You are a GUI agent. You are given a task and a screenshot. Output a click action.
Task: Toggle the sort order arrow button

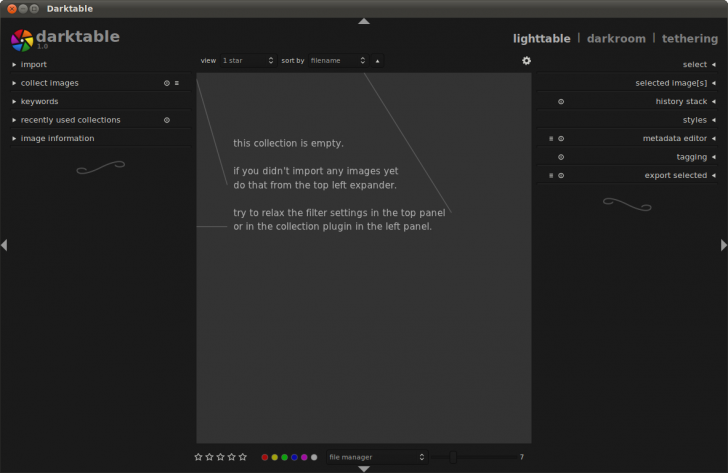click(x=377, y=61)
